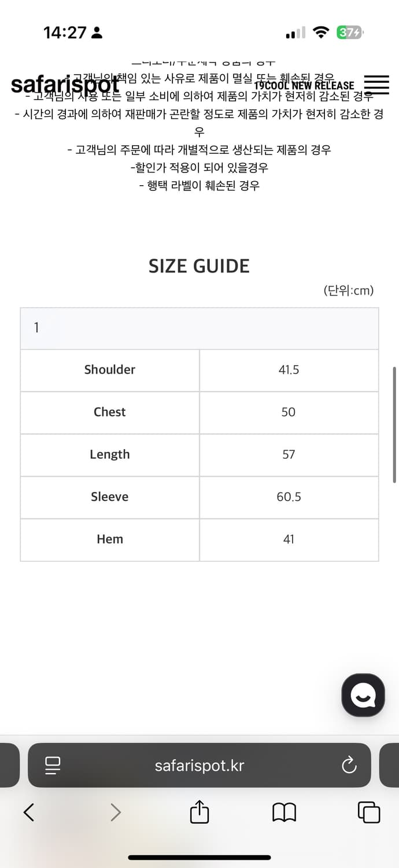Tap the safarispot logo

click(65, 85)
